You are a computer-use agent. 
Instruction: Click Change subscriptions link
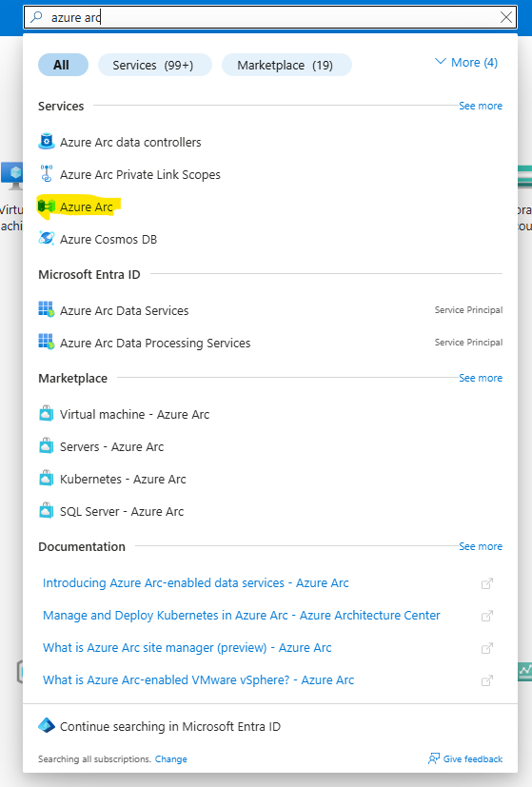pos(170,758)
